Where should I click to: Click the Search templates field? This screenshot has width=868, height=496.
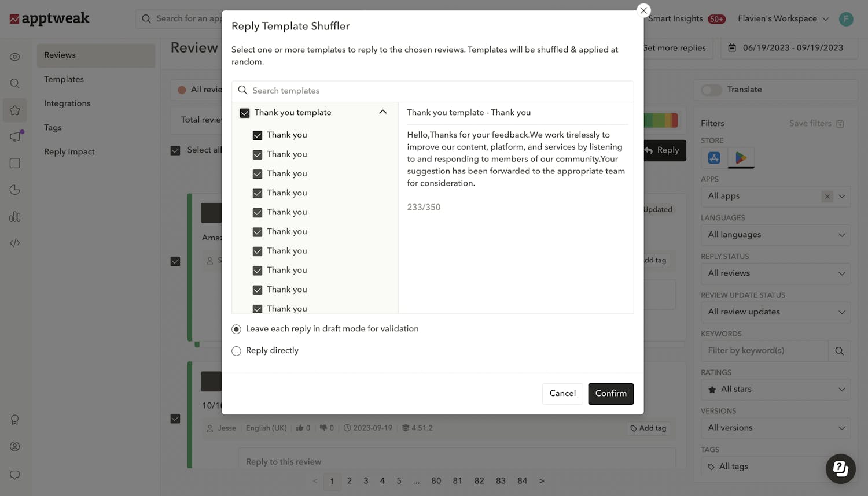440,91
